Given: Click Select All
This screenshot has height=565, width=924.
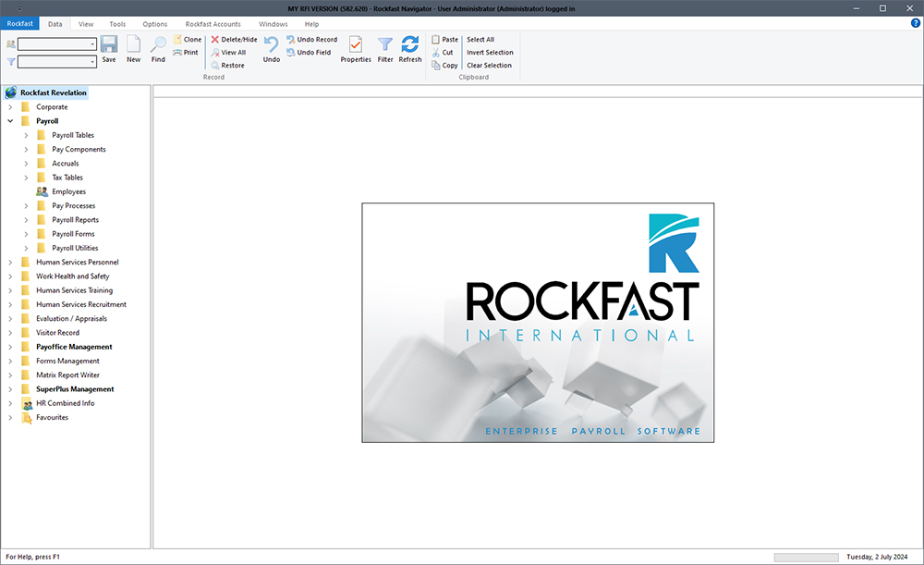Looking at the screenshot, I should 480,40.
